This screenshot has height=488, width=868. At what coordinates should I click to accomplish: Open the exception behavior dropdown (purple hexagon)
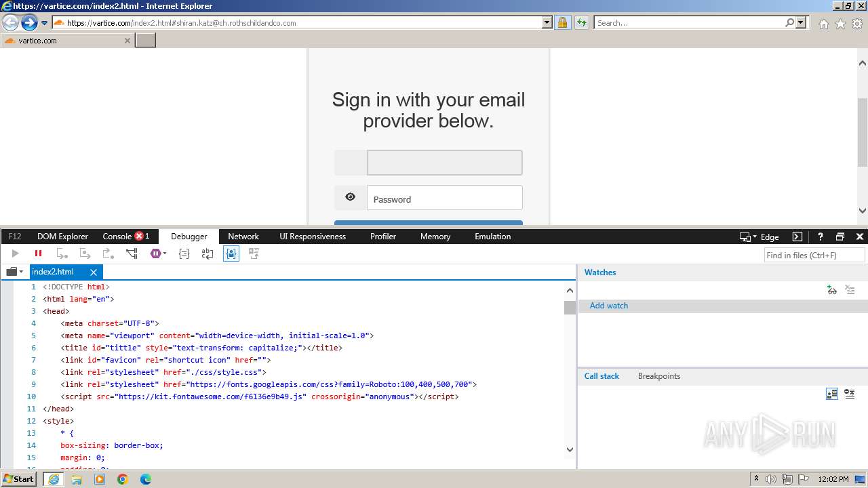pyautogui.click(x=158, y=253)
